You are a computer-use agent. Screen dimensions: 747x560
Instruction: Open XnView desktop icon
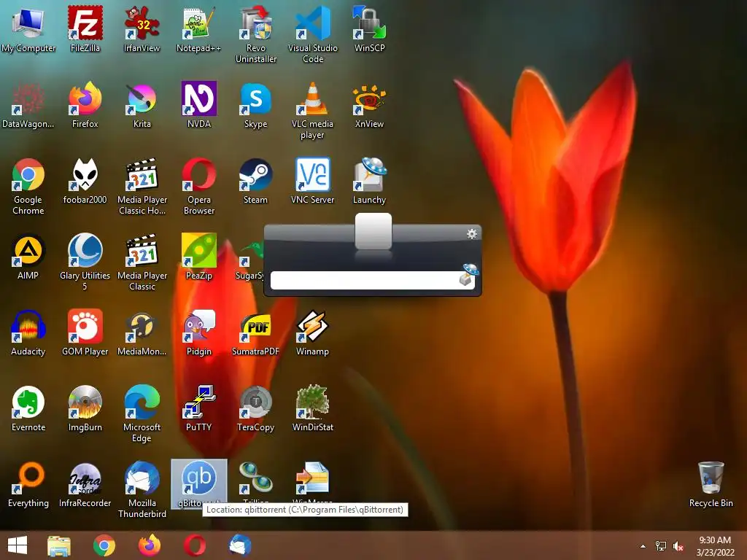click(369, 105)
